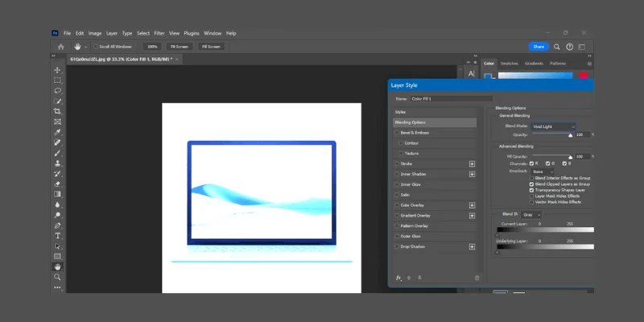Image resolution: width=644 pixels, height=322 pixels.
Task: Select Blending Options in styles list
Action: pos(435,122)
